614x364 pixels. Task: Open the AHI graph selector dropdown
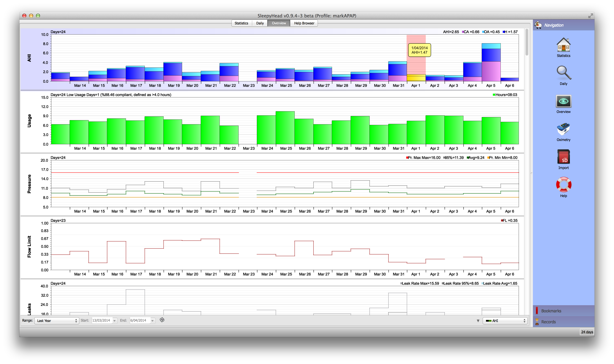pos(505,321)
